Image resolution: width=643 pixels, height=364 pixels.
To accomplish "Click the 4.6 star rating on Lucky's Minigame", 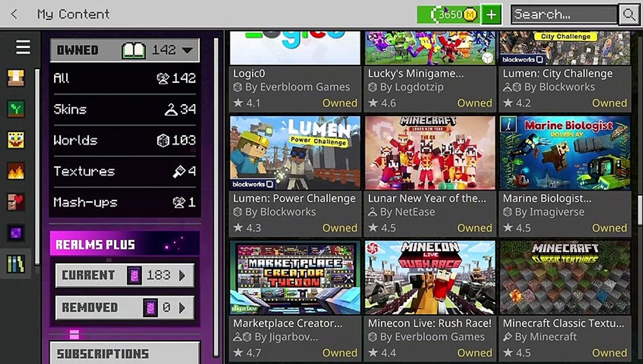I will click(382, 103).
